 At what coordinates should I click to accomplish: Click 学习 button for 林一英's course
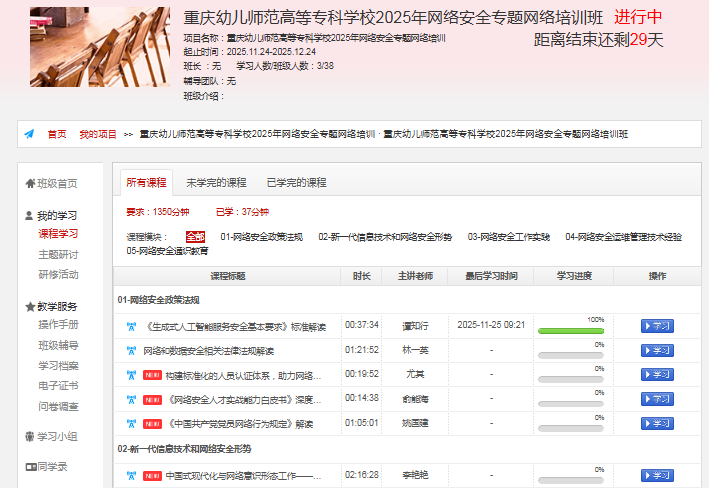tap(657, 351)
